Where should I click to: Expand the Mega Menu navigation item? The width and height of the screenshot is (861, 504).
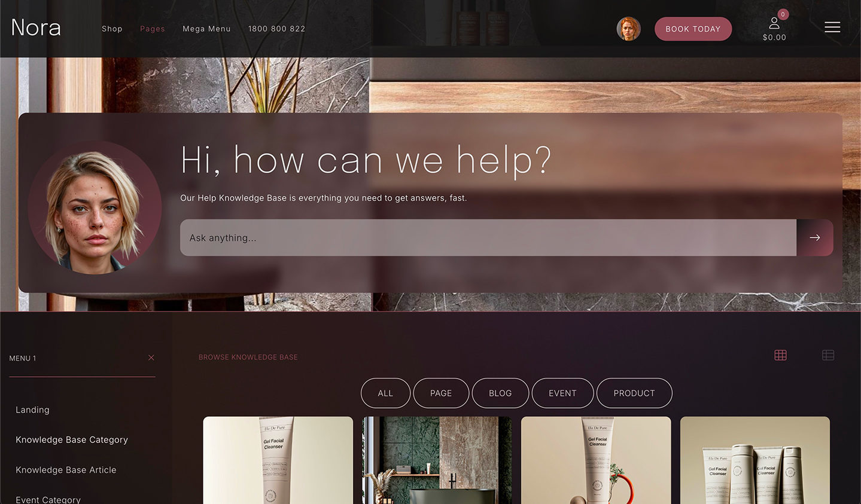click(206, 29)
